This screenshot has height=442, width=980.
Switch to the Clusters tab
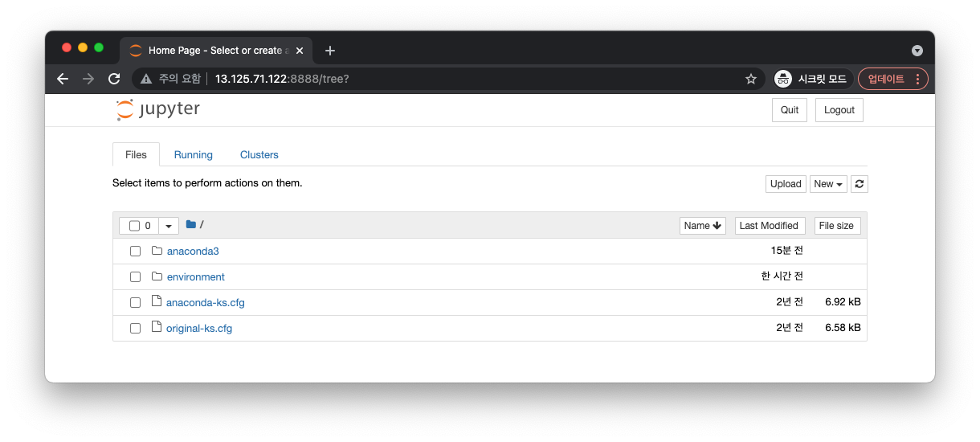point(259,154)
